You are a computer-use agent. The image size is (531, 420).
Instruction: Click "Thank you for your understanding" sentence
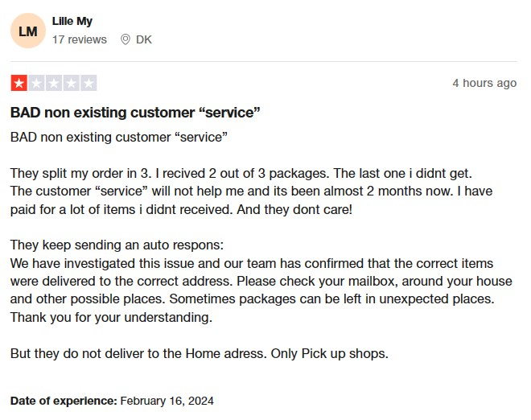coord(111,317)
